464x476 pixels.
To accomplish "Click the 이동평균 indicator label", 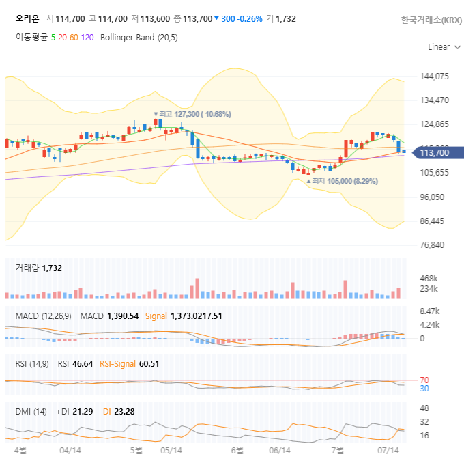I will tap(31, 38).
